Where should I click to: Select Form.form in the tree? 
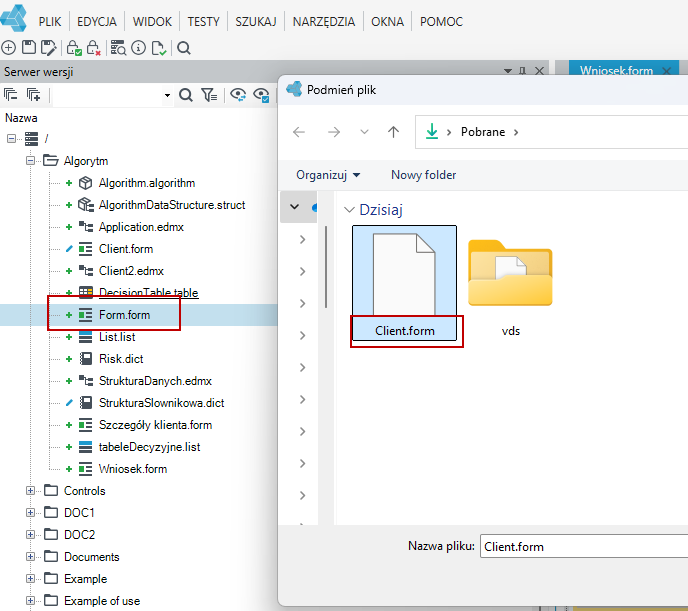tap(124, 314)
